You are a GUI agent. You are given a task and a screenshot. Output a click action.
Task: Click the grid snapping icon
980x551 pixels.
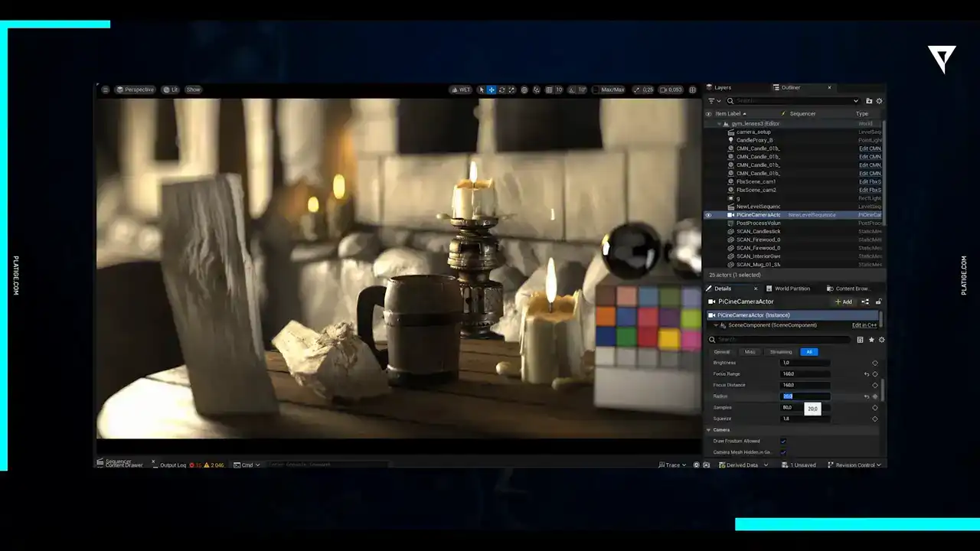549,90
